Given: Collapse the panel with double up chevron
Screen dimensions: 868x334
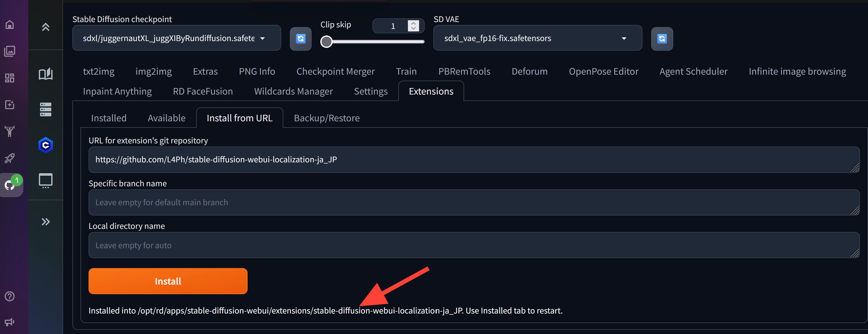Looking at the screenshot, I should pos(45,27).
